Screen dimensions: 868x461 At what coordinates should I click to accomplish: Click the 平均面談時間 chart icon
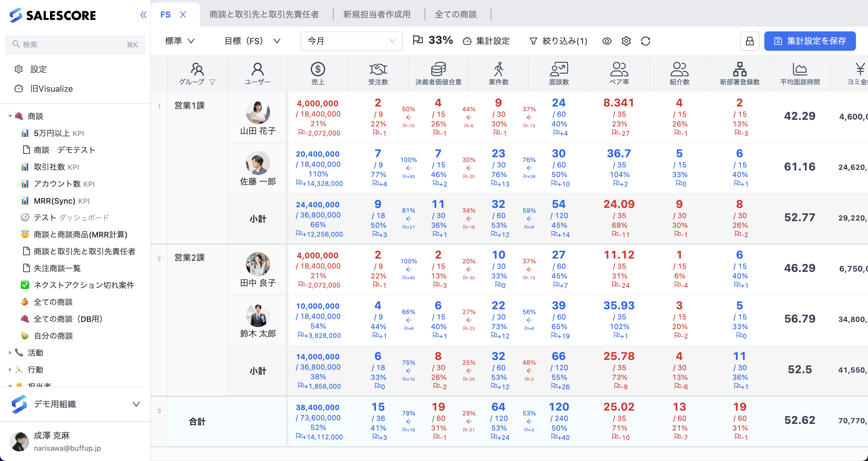(x=800, y=69)
